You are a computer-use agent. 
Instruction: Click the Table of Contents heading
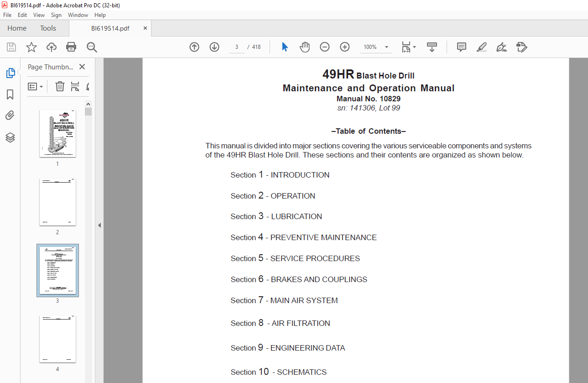click(x=369, y=131)
